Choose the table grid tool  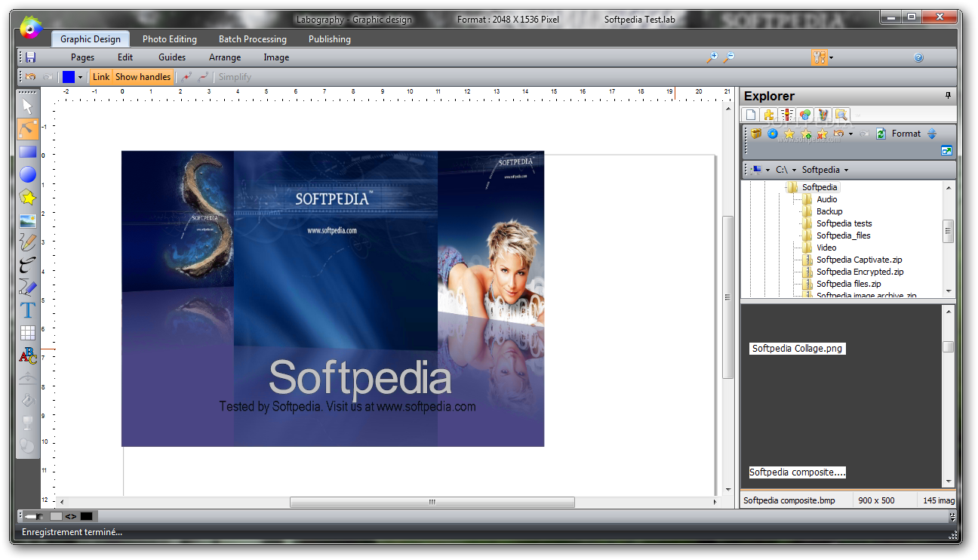(28, 333)
